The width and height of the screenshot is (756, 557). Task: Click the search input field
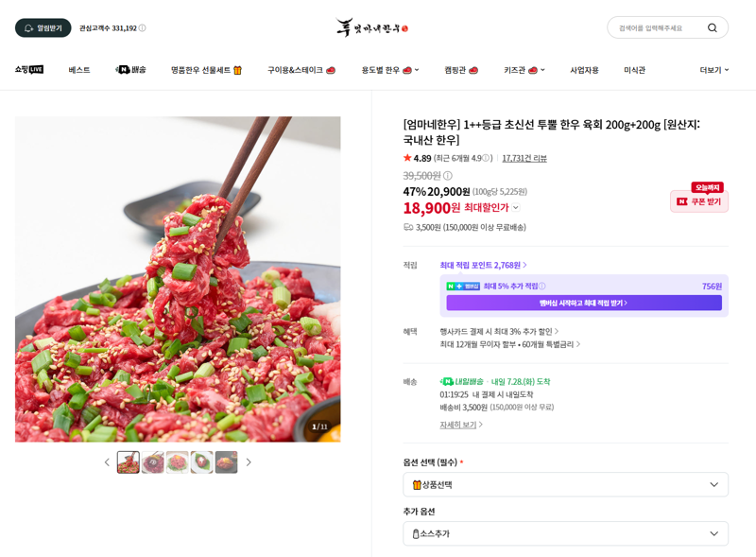point(658,28)
